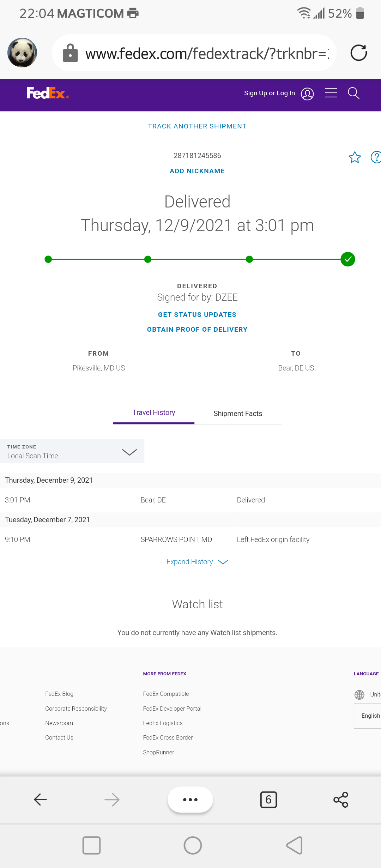Click Obtain Proof of Delivery
This screenshot has width=381, height=868.
[x=197, y=330]
